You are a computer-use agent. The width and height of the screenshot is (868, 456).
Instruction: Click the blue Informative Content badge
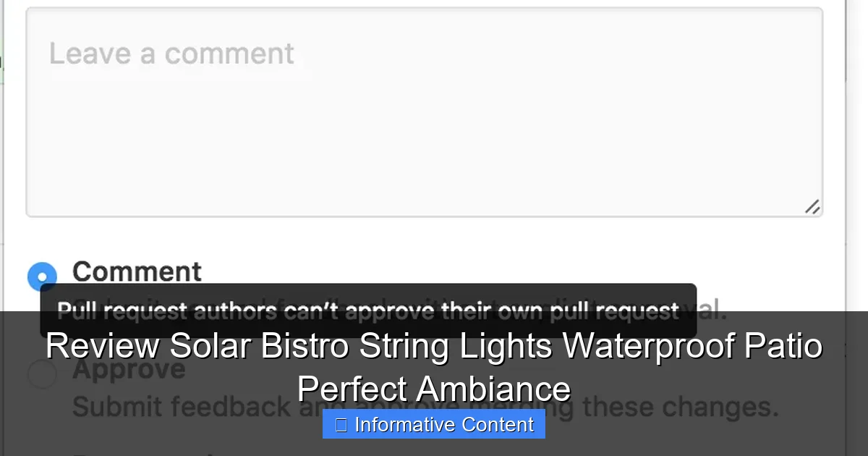pos(433,424)
